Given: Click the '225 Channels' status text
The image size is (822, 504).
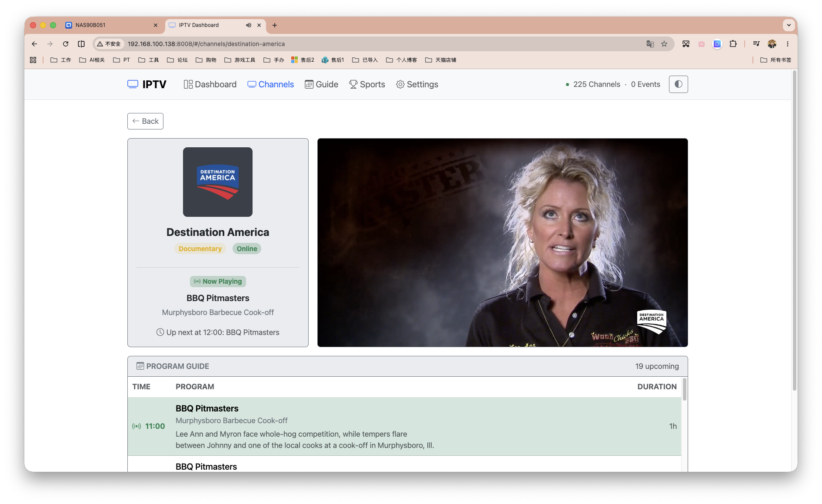Looking at the screenshot, I should [x=596, y=84].
